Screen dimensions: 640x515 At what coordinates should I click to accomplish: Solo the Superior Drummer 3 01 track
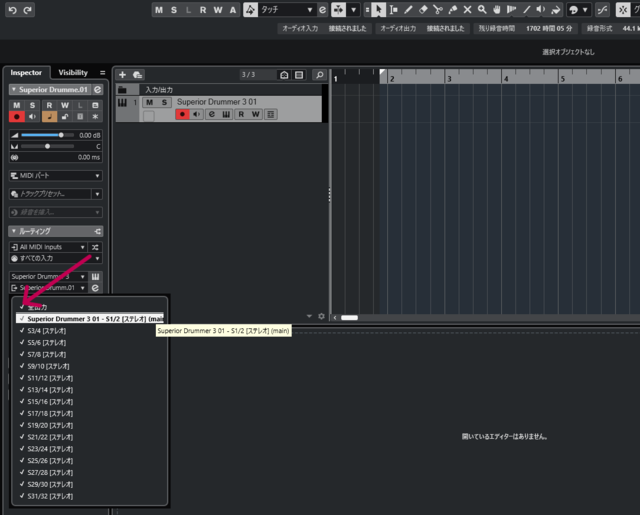coord(164,102)
